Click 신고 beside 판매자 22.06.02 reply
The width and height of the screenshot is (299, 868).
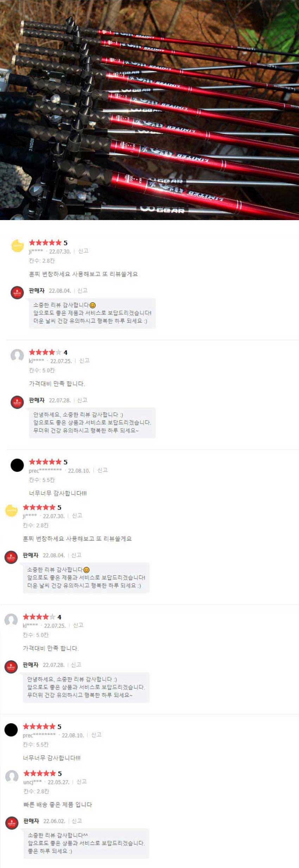tap(77, 821)
